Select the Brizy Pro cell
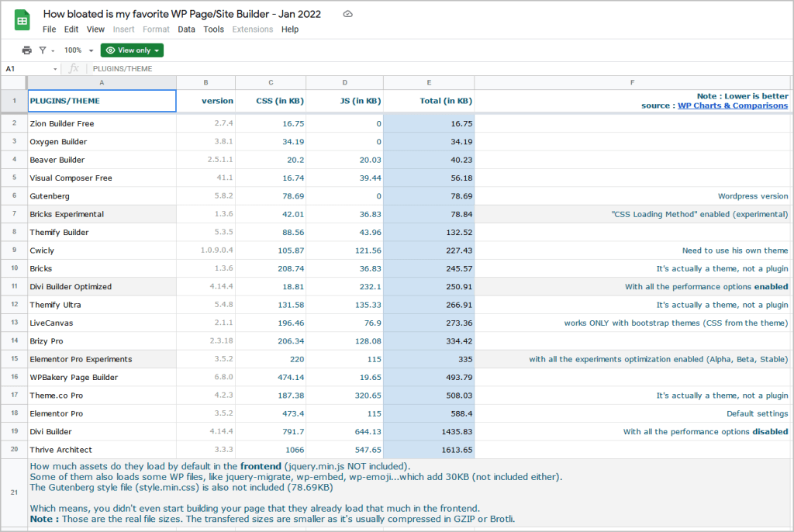This screenshot has width=794, height=532. click(x=102, y=341)
